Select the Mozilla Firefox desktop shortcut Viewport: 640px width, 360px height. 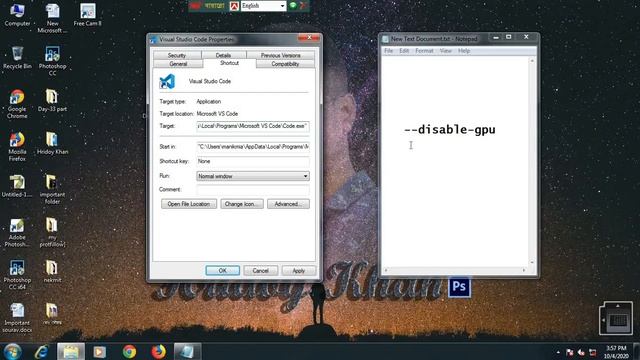coord(17,147)
